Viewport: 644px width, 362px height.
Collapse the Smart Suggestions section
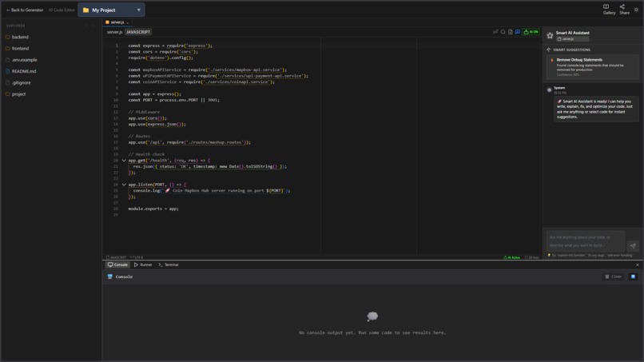[x=549, y=50]
